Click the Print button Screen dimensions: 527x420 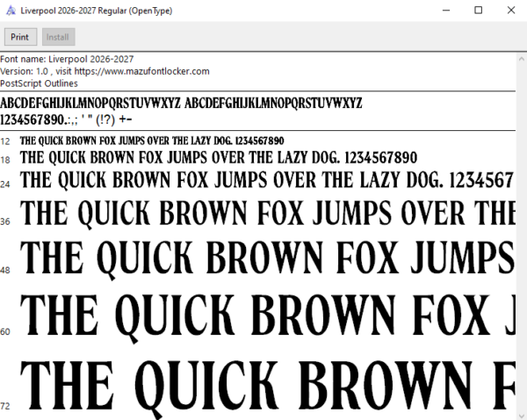tap(20, 37)
